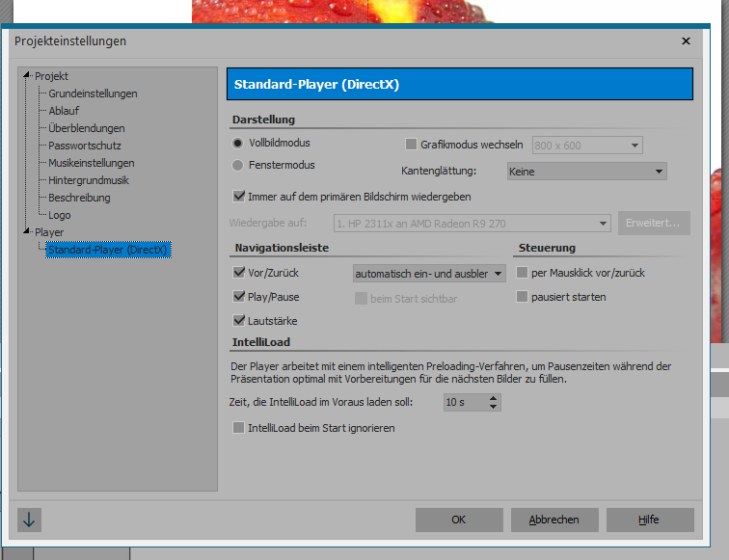Viewport: 729px width, 560px height.
Task: Select Hintergrundmusik in the tree
Action: click(x=89, y=180)
